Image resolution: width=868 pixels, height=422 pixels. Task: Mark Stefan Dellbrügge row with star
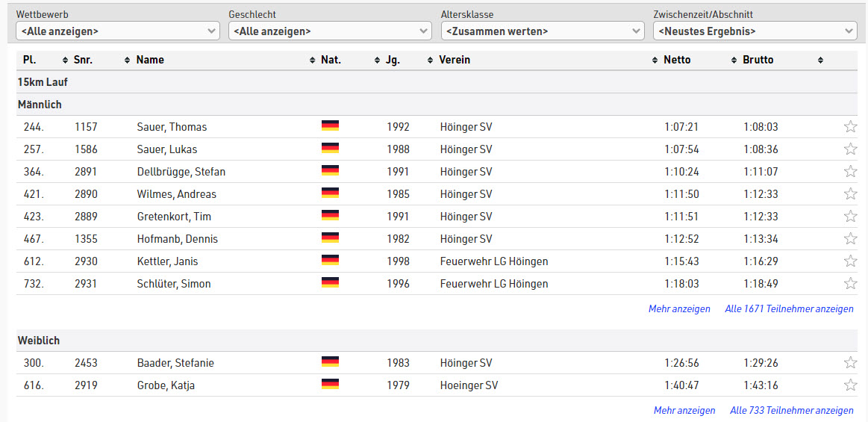pyautogui.click(x=850, y=172)
